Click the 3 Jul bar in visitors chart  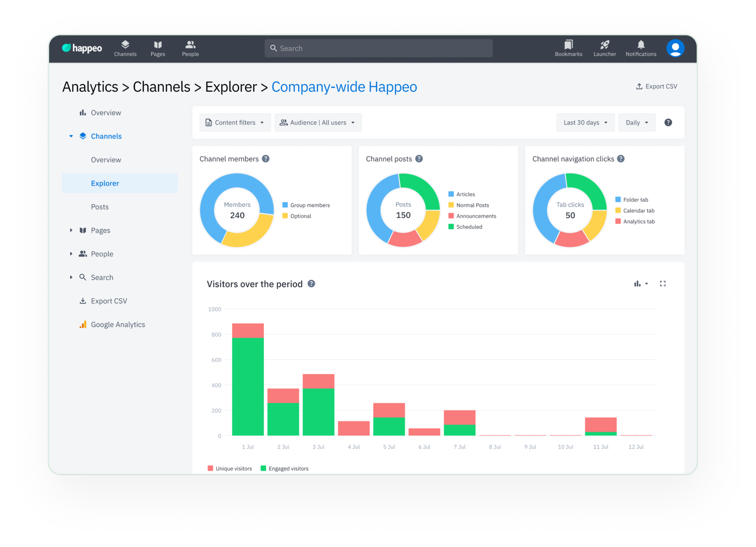[318, 405]
